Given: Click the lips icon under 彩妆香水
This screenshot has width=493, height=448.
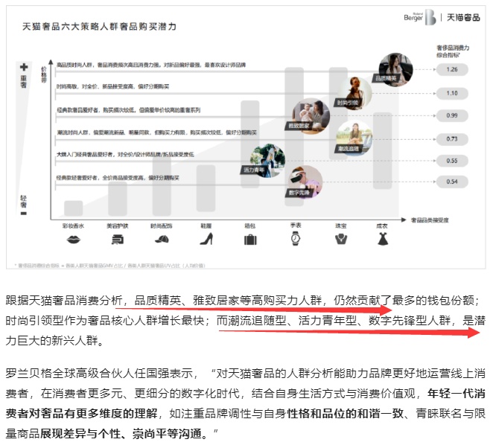Looking at the screenshot, I should (x=74, y=240).
